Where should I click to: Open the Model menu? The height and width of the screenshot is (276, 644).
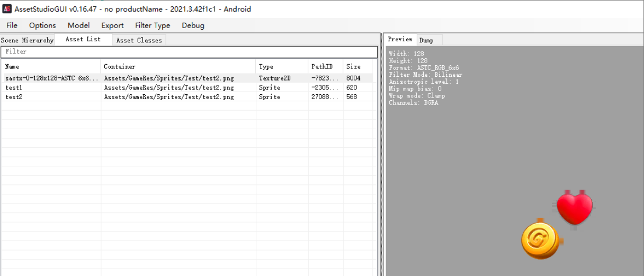click(x=78, y=25)
